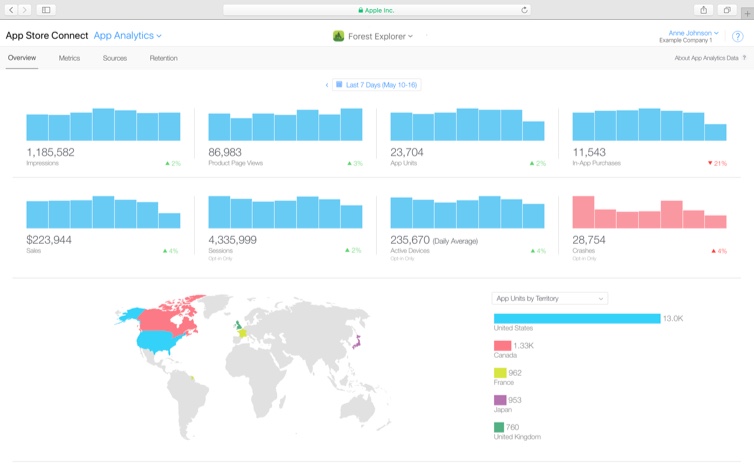This screenshot has width=754, height=471.
Task: Toggle the Safari sidebar icon
Action: (x=46, y=10)
